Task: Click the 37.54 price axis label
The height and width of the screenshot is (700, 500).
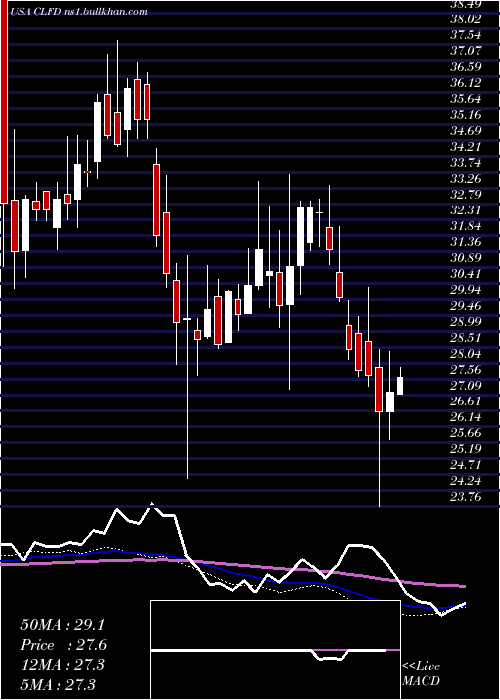Action: coord(466,35)
